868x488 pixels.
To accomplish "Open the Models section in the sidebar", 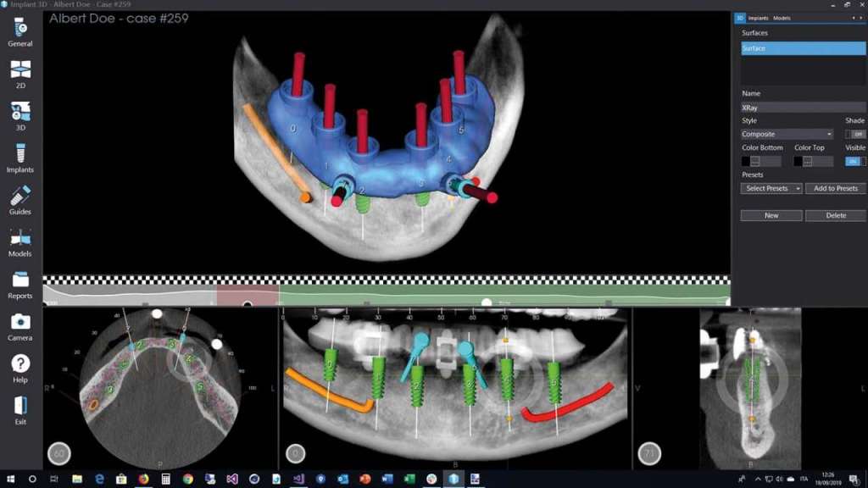I will pyautogui.click(x=20, y=242).
